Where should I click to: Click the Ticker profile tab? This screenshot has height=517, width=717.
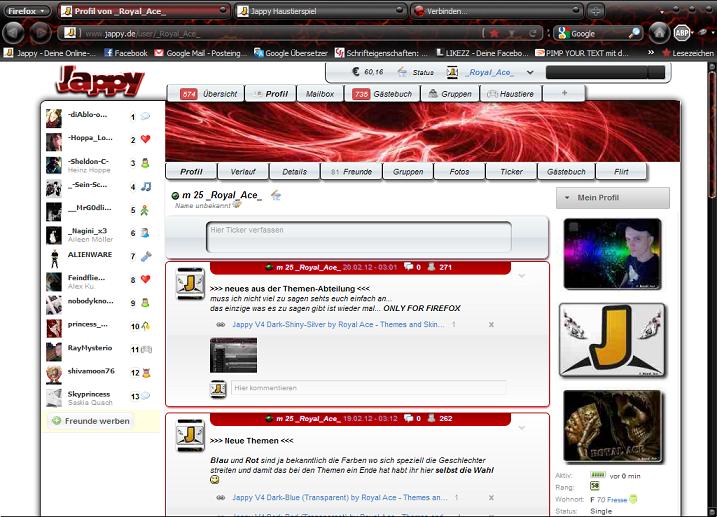point(511,172)
